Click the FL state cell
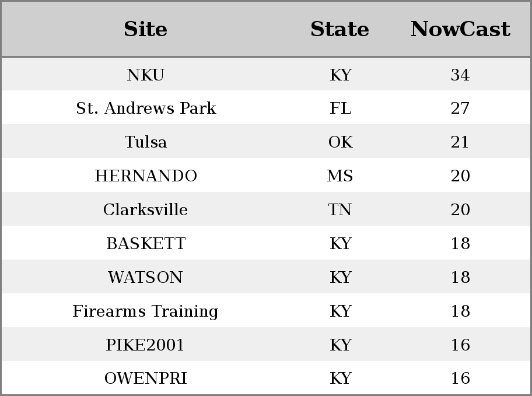The image size is (532, 396). 340,108
